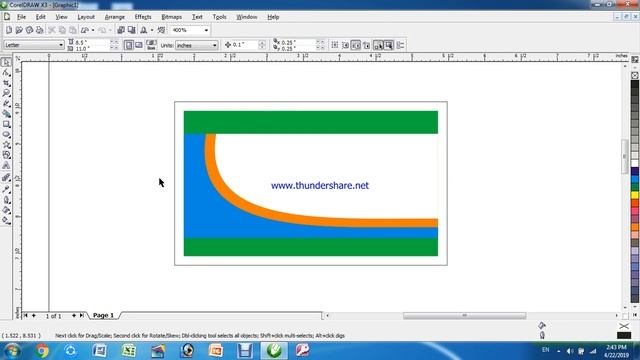Click the nudge offset stepper arrows
The height and width of the screenshot is (360, 640).
(262, 45)
